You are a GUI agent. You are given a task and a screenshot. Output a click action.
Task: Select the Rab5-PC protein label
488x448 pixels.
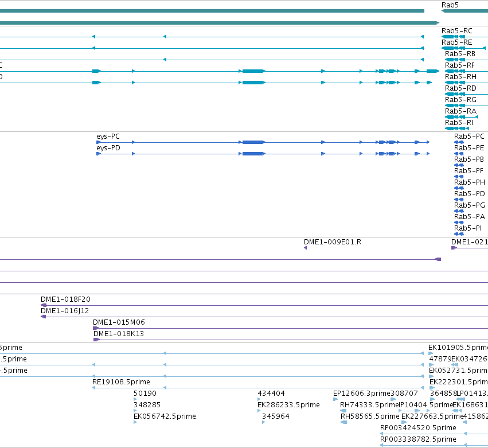(x=469, y=137)
